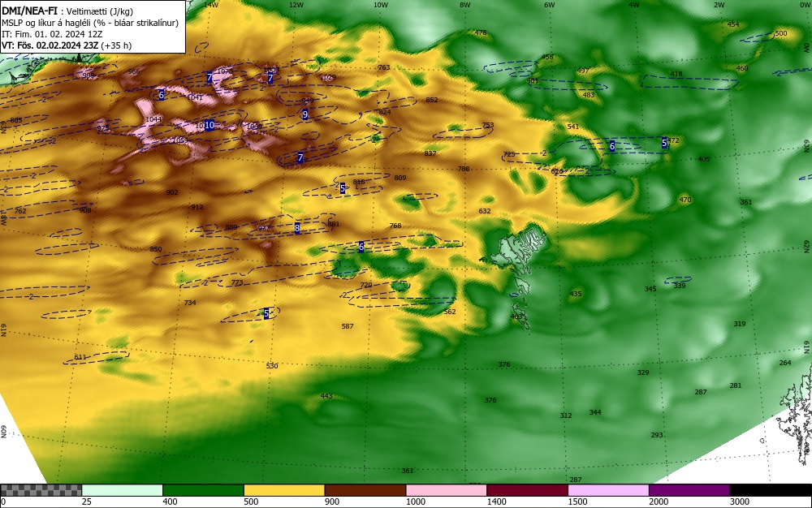Click the DMI/NEA-FI title text
The width and height of the screenshot is (812, 508).
29,11
